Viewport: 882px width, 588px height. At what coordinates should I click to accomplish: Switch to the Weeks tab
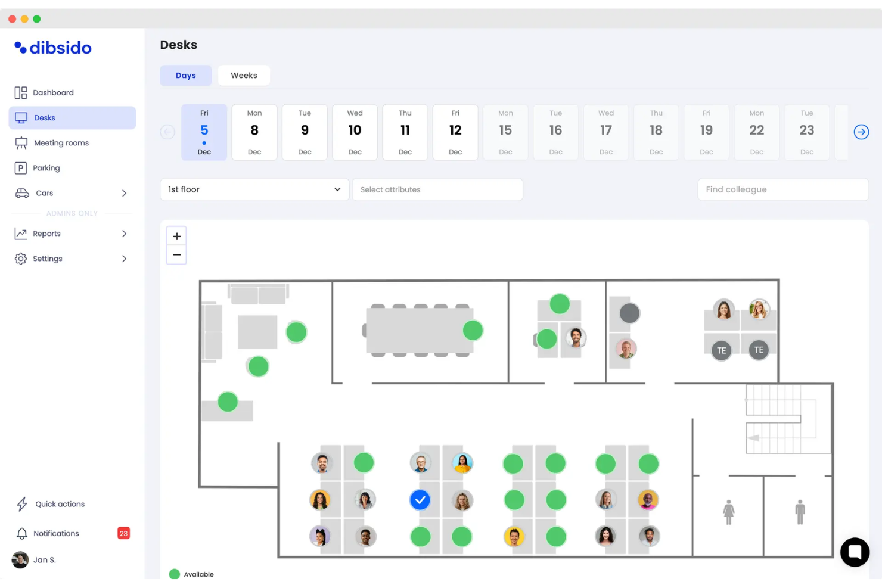244,76
